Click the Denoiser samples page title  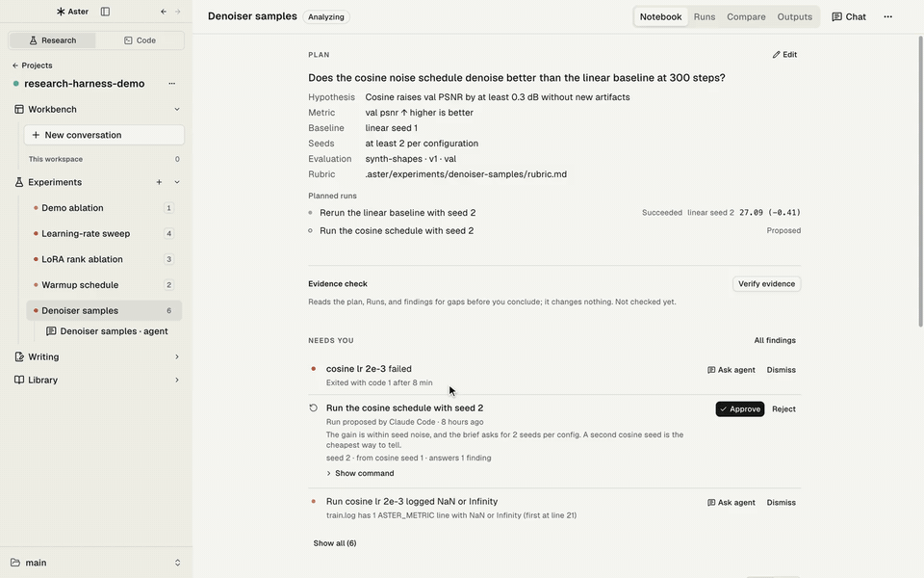click(252, 16)
